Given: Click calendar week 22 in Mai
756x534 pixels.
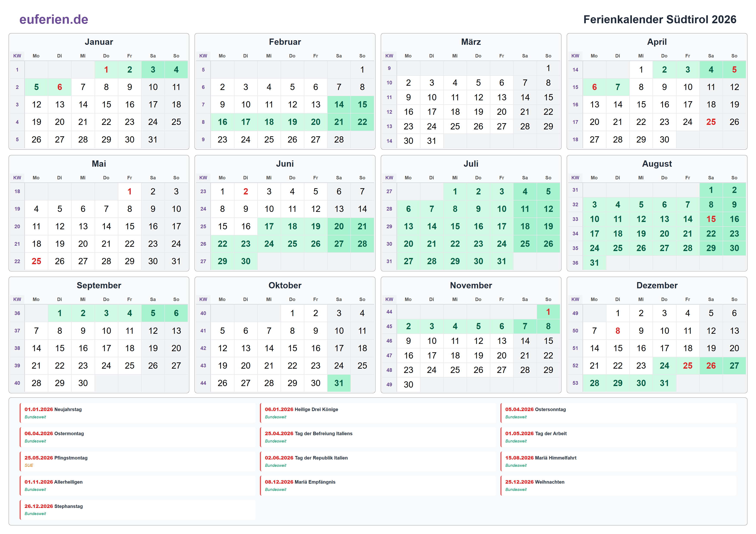Looking at the screenshot, I should (17, 261).
